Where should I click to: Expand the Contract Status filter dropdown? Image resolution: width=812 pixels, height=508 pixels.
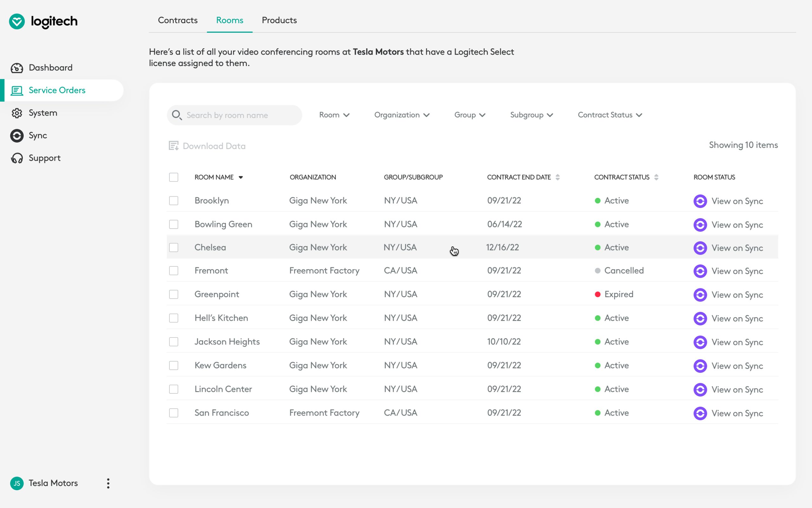point(610,115)
